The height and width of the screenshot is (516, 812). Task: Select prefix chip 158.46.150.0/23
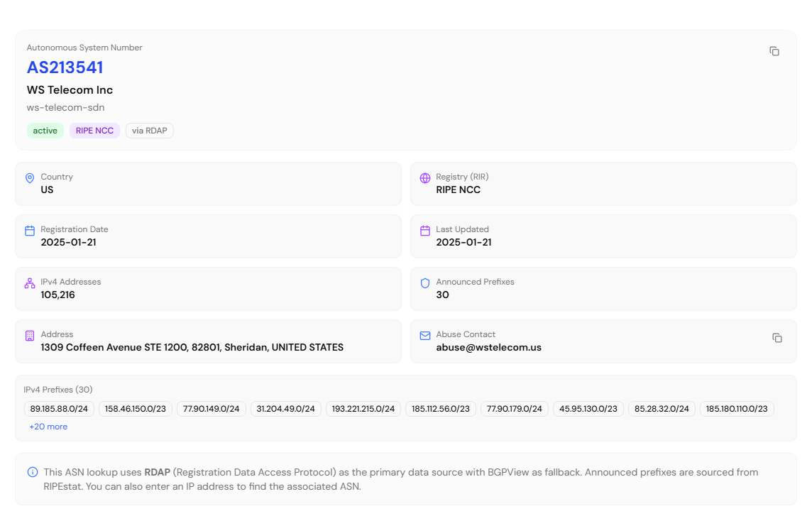click(135, 409)
